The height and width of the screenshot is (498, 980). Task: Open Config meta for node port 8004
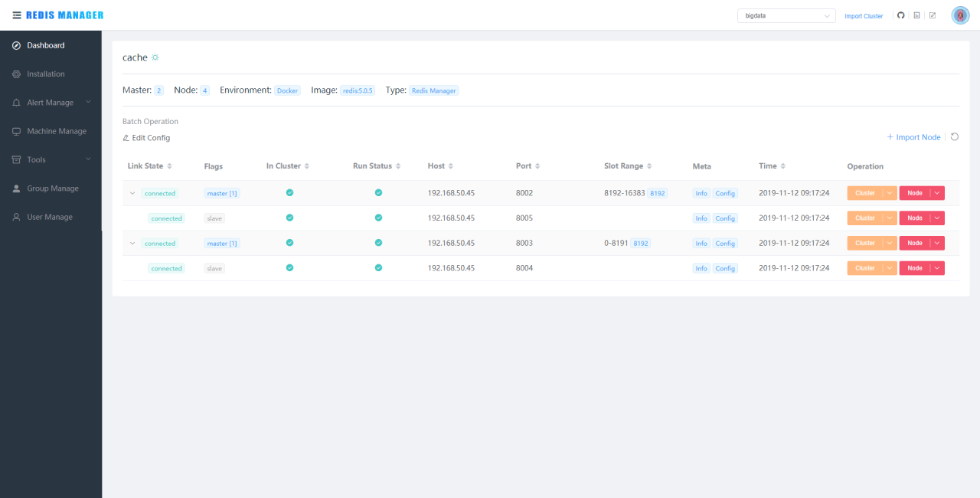[x=725, y=268]
